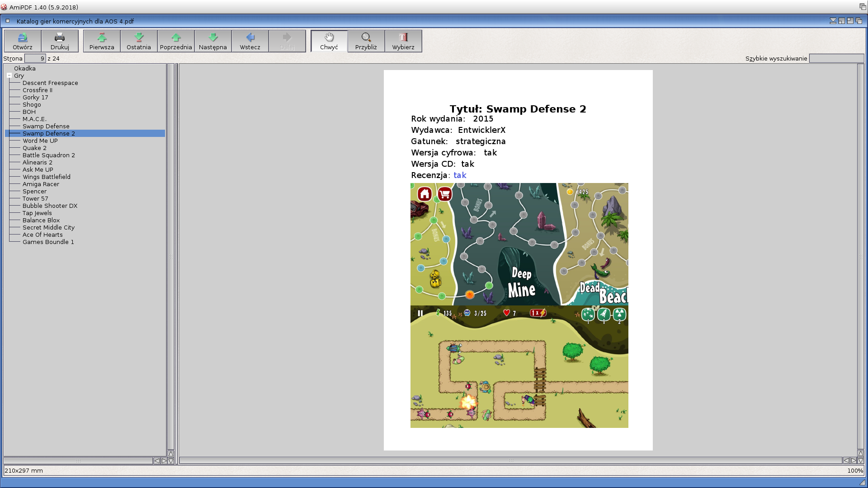Screen dimensions: 868x488
Task: Select Games Boundle 1 entry
Action: [48, 242]
